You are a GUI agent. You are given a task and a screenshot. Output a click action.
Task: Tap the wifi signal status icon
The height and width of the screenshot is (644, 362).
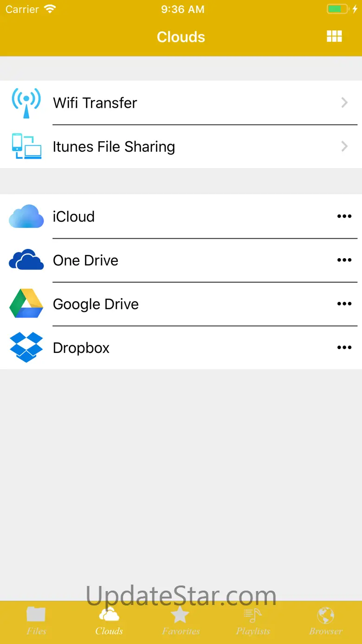50,9
